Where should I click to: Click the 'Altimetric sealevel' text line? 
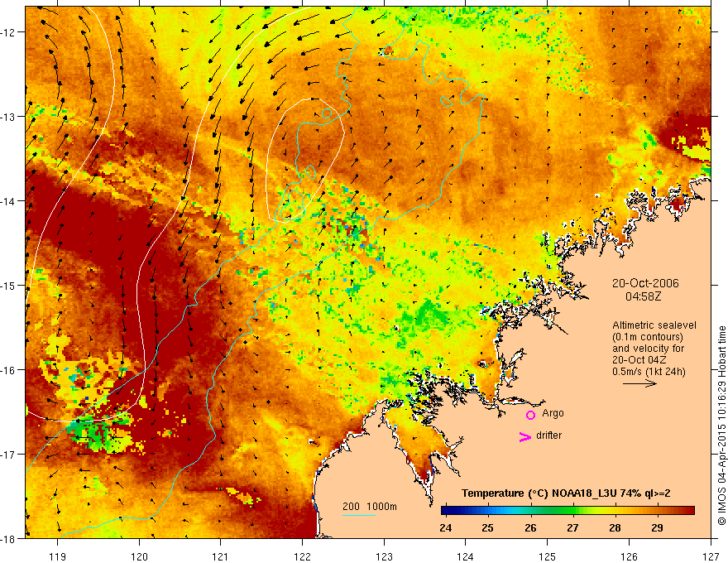point(654,325)
